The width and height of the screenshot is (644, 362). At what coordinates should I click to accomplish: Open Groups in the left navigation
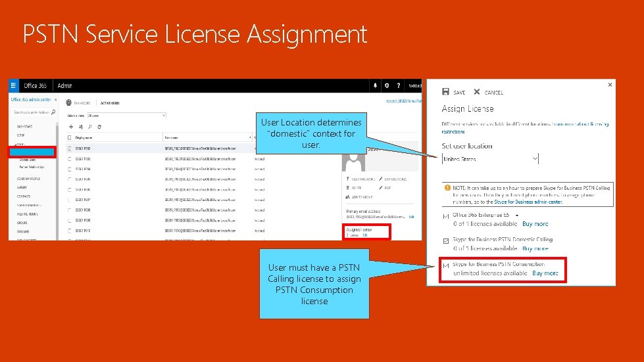click(x=22, y=223)
